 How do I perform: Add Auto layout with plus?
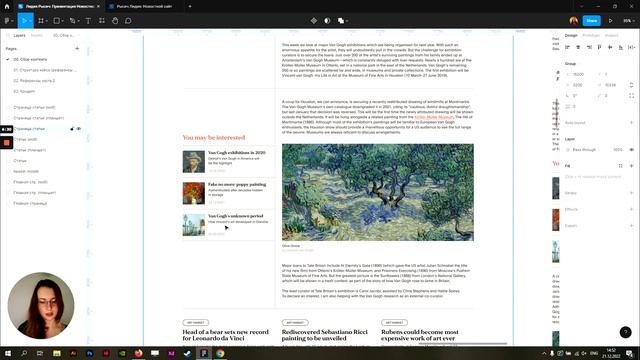pos(631,122)
